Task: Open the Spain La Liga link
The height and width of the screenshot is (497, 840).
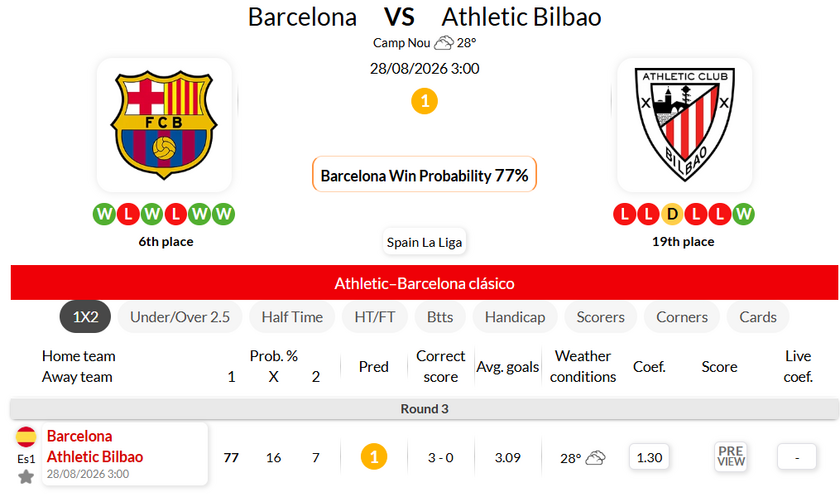Action: click(x=424, y=242)
